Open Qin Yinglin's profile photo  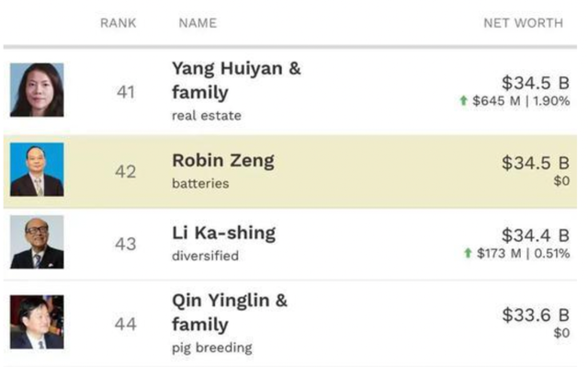click(37, 322)
